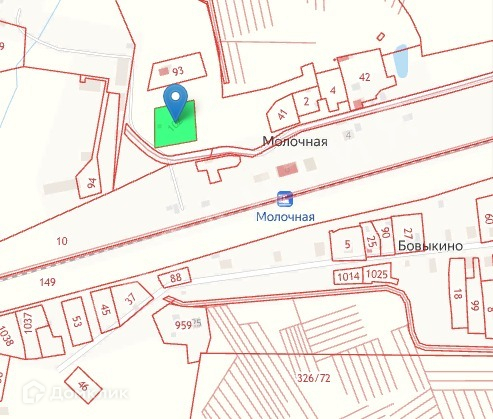Click the Молочная train station icon
The height and width of the screenshot is (419, 493).
coord(285,198)
